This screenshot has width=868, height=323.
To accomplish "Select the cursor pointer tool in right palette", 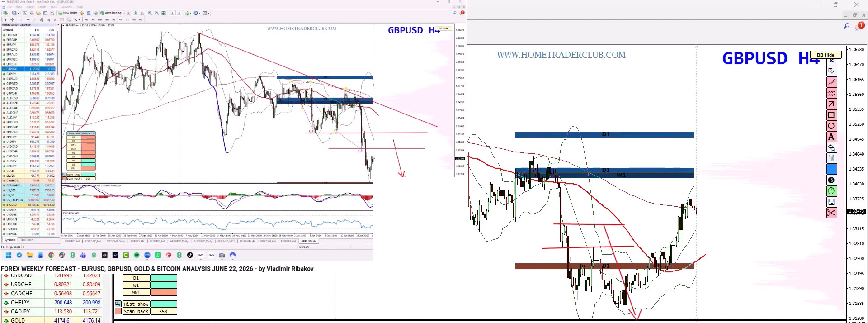I will coord(831,71).
